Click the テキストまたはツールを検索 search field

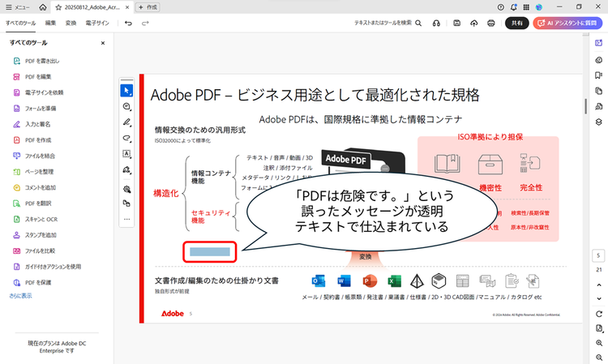pos(387,23)
